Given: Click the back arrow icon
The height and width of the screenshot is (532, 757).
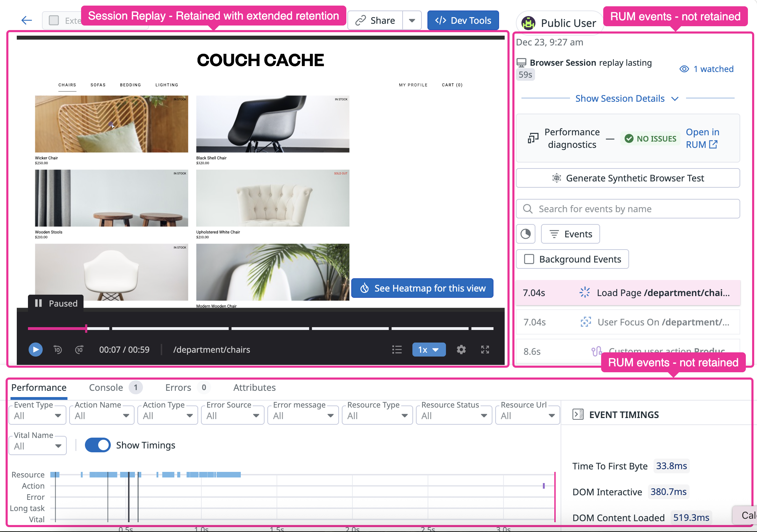Looking at the screenshot, I should pos(27,20).
